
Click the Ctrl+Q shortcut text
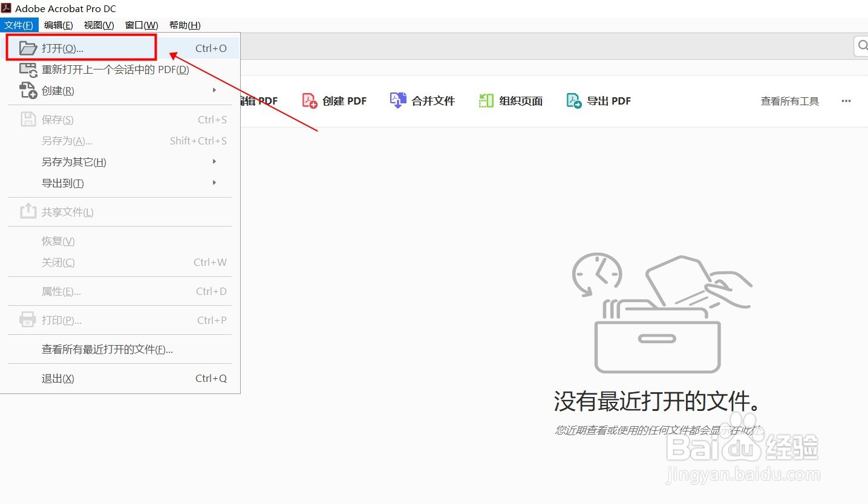coord(211,378)
